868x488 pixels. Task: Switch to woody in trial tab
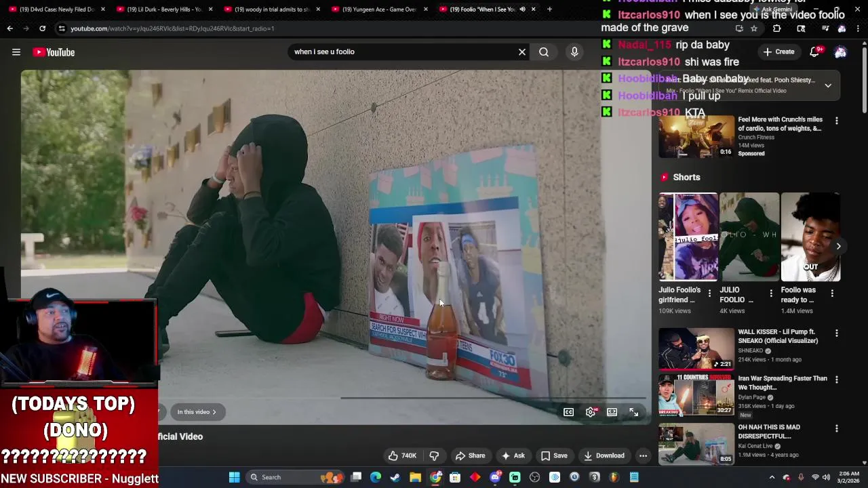pyautogui.click(x=270, y=9)
